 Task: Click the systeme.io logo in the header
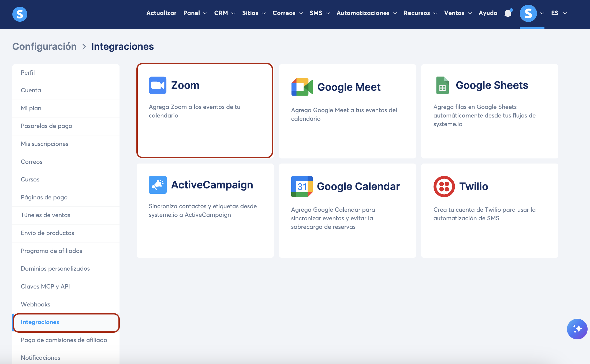click(20, 14)
